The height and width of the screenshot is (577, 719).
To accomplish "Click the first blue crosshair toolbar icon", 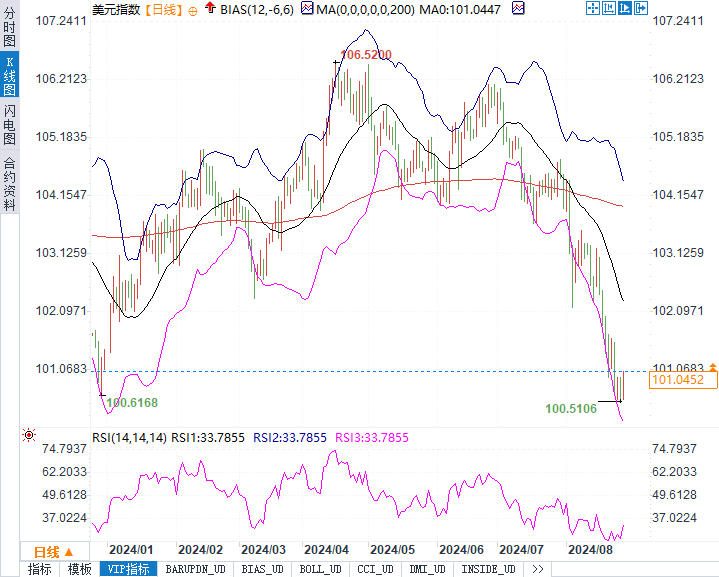I will pos(593,8).
